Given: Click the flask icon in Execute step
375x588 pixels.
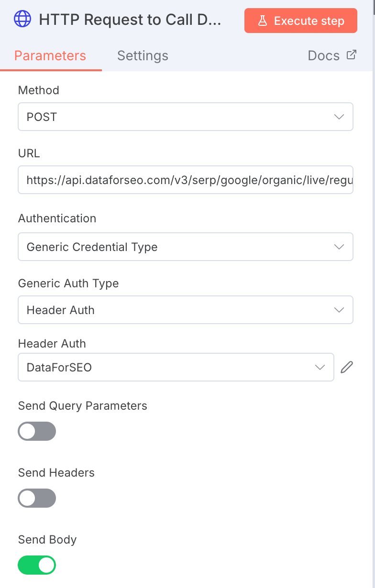Looking at the screenshot, I should (262, 21).
